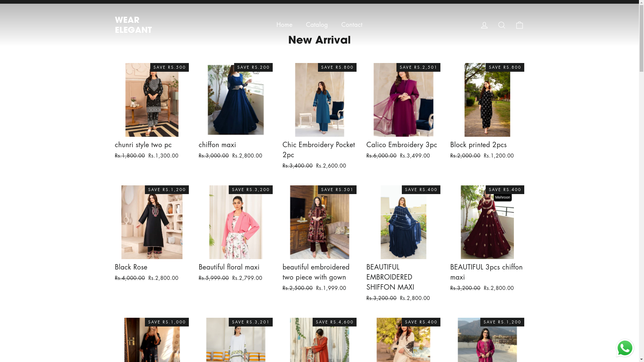Open beautiful embroidered two piece image
644x362 pixels.
(x=319, y=222)
